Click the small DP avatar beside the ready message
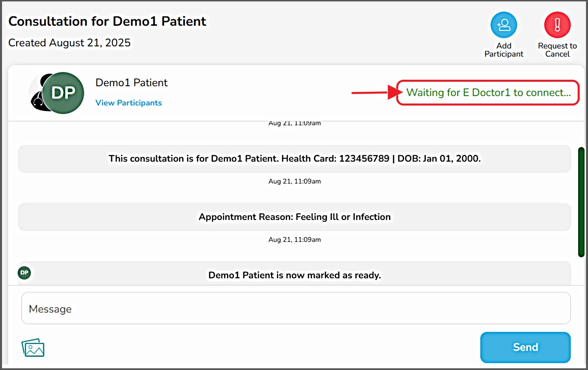The image size is (588, 370). pos(24,272)
